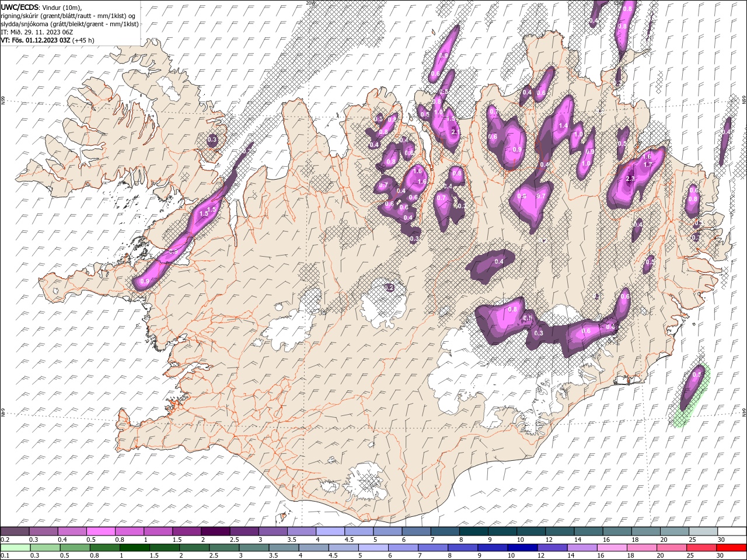The width and height of the screenshot is (747, 560).
Task: Click the "IT: Mið. 29. 11. 2023 06Z" text
Action: click(37, 32)
